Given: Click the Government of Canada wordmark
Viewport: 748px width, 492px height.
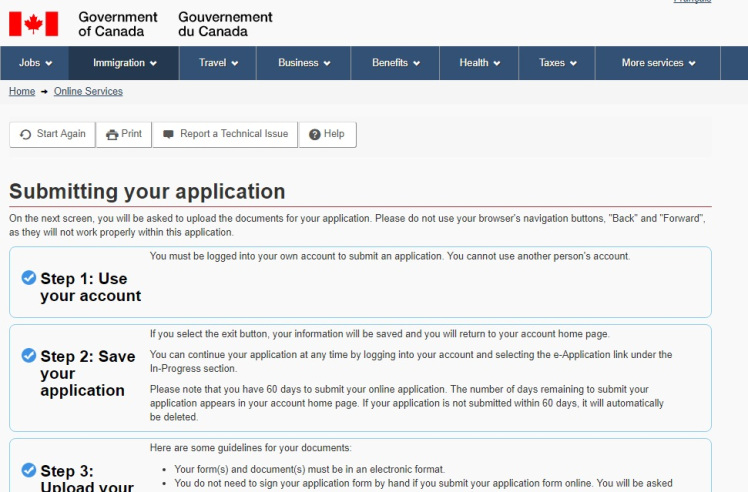Looking at the screenshot, I should click(x=118, y=24).
